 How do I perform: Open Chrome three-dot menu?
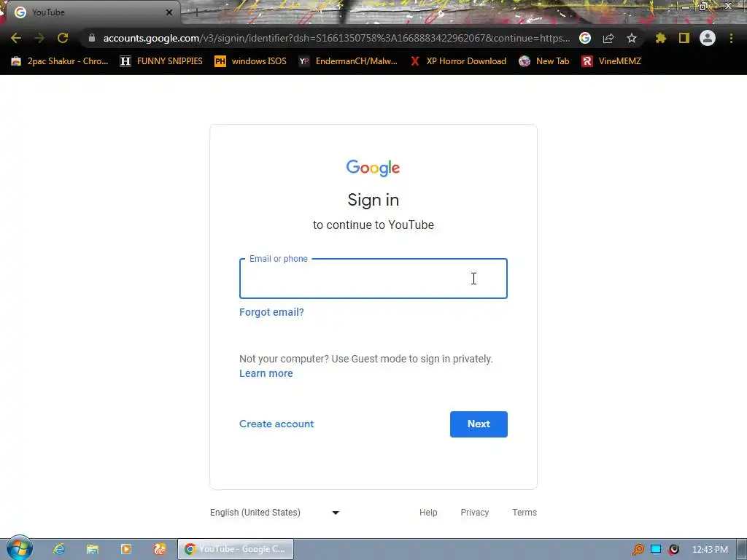[x=731, y=38]
